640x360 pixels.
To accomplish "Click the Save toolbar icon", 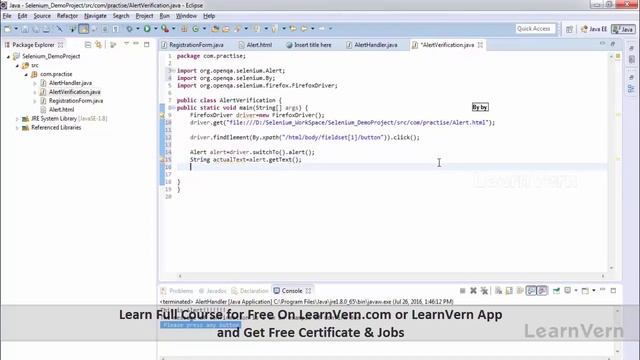I will [x=25, y=29].
